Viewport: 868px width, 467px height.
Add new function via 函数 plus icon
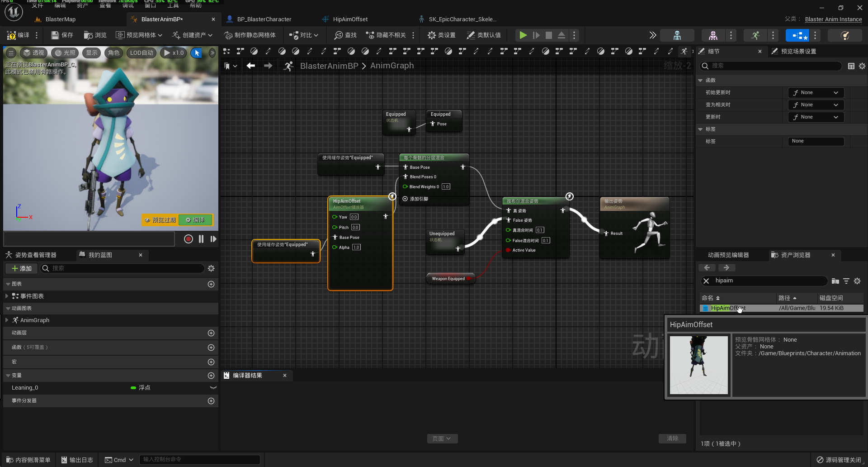211,348
